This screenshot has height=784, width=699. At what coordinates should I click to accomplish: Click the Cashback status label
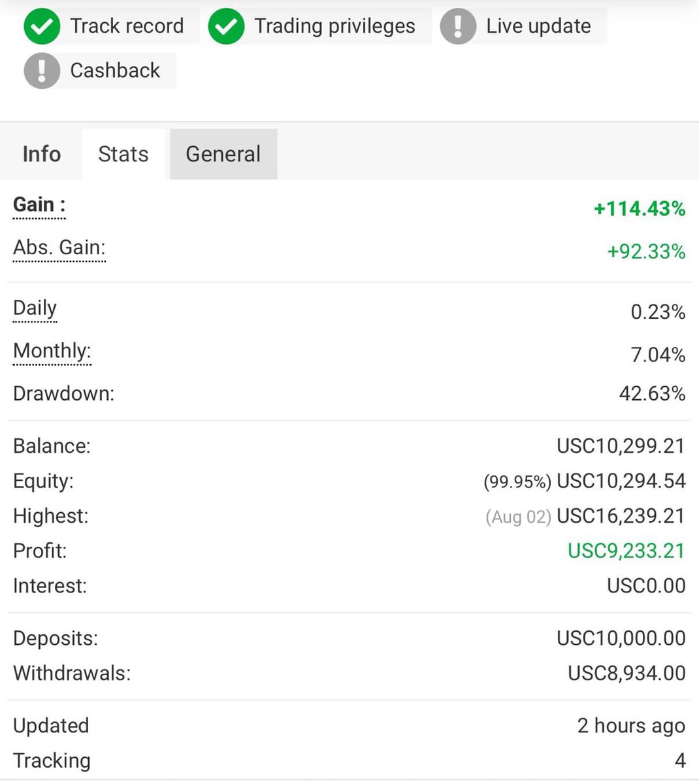pyautogui.click(x=115, y=71)
